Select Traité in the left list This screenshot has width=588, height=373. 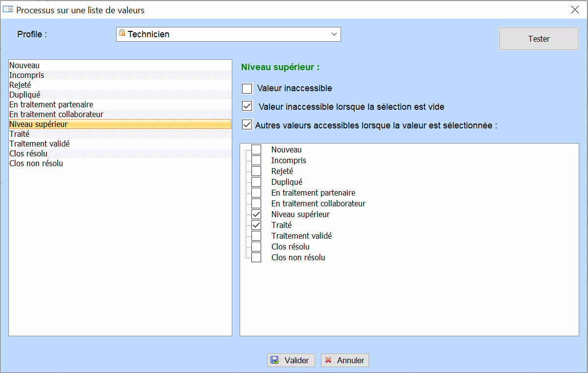[x=120, y=134]
